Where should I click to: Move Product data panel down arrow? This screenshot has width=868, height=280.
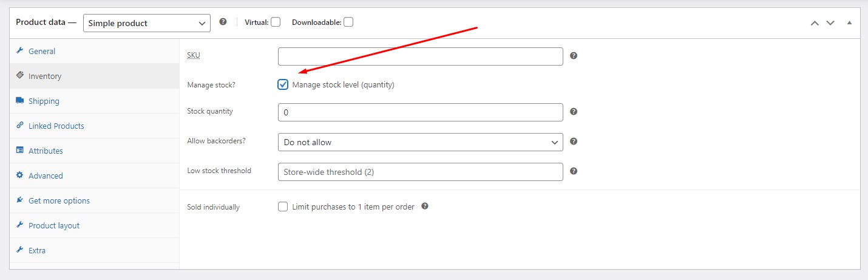[x=830, y=23]
